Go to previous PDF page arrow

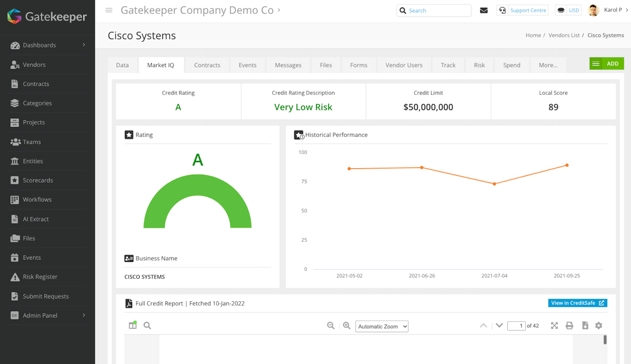click(484, 325)
